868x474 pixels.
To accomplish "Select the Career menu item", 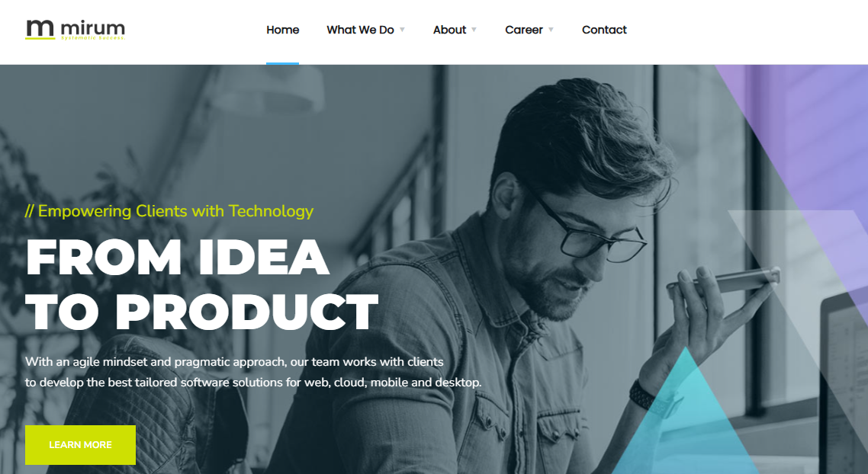I will (524, 30).
